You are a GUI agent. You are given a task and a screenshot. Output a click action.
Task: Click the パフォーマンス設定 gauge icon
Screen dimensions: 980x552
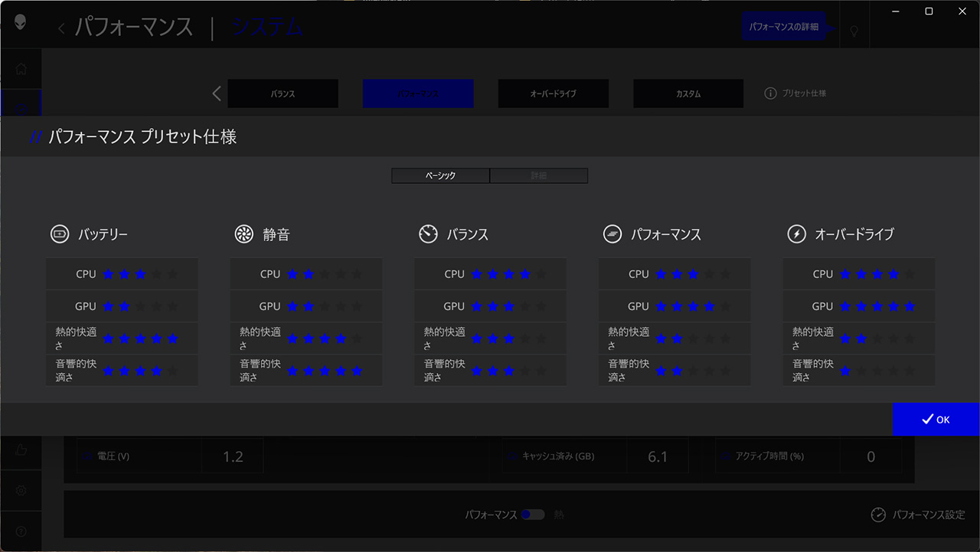878,514
